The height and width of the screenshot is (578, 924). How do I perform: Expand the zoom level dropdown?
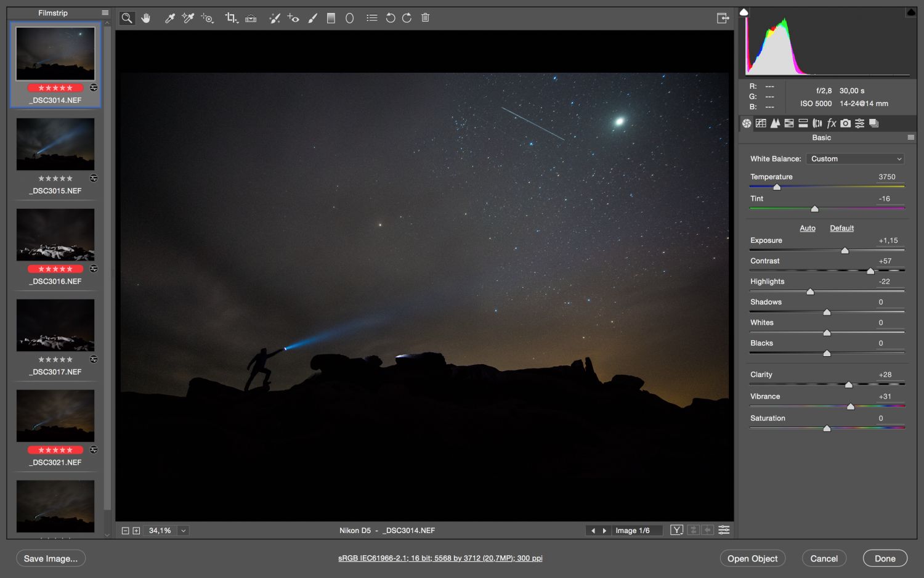pos(184,531)
